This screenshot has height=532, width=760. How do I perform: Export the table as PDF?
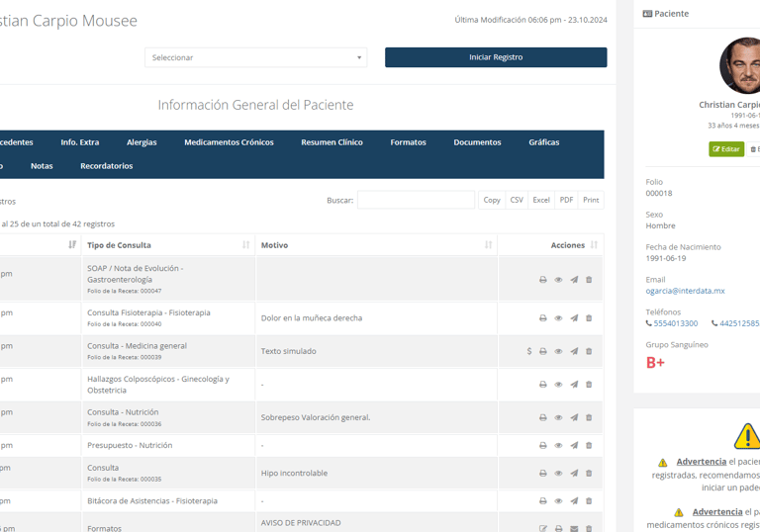click(566, 200)
